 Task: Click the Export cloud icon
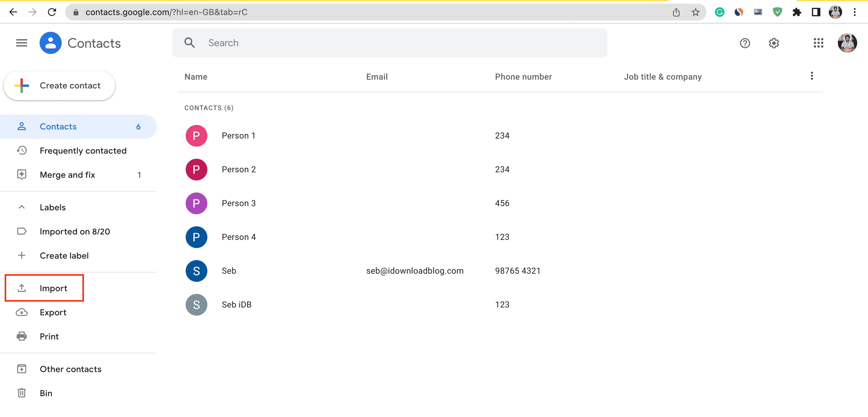click(x=22, y=312)
